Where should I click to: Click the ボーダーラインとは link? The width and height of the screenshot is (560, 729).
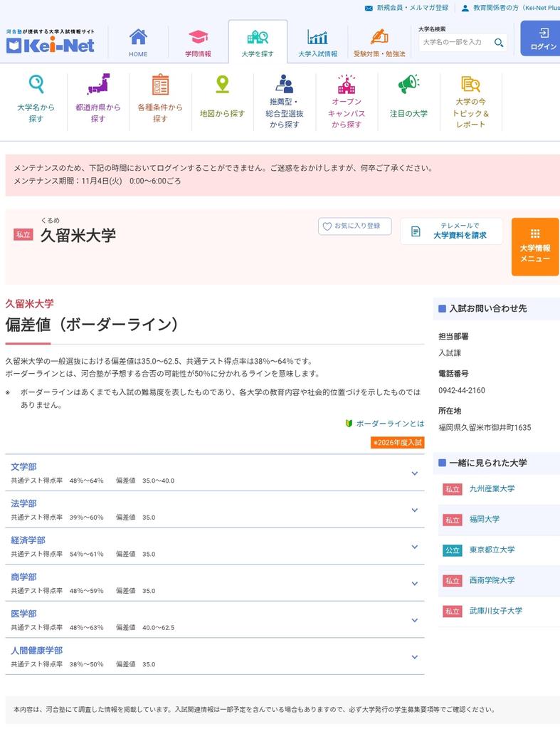[x=390, y=424]
